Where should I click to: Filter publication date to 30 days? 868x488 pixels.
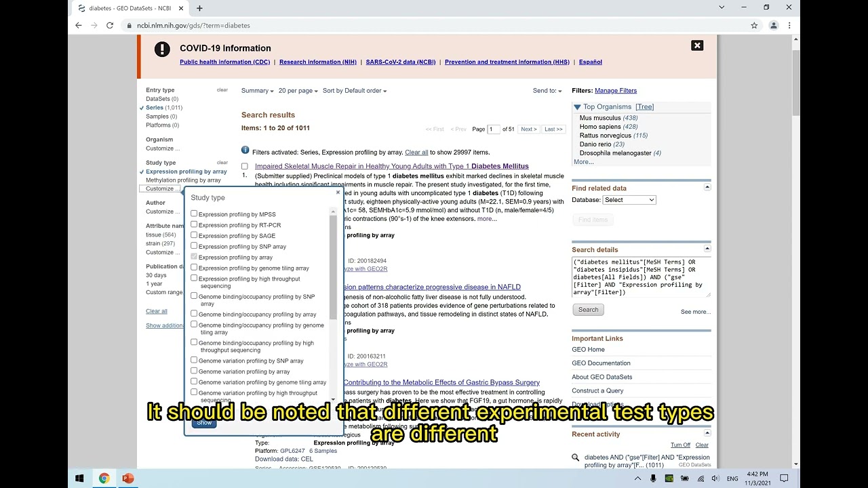[156, 275]
